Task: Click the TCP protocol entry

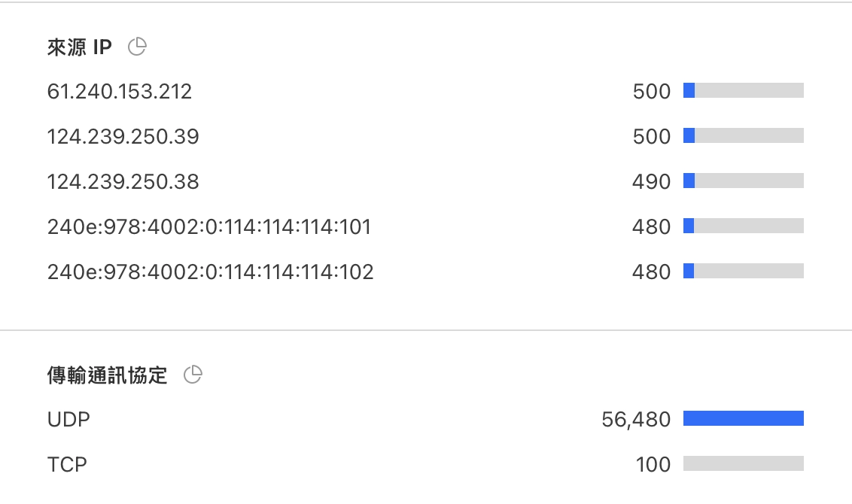Action: point(68,464)
